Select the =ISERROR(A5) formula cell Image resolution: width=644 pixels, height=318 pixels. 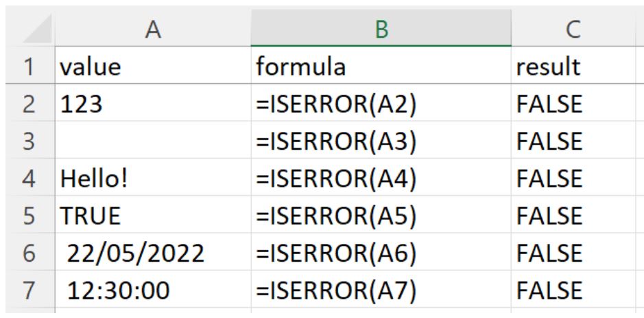(x=379, y=220)
